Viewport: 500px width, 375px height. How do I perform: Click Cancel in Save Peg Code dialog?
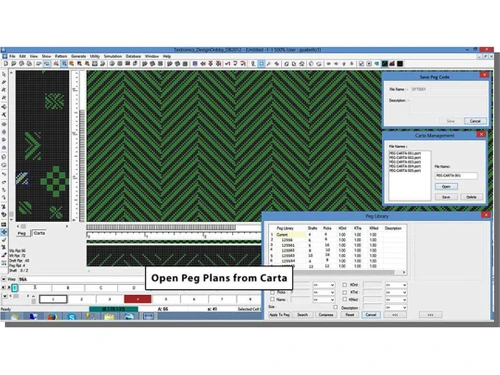[x=475, y=121]
